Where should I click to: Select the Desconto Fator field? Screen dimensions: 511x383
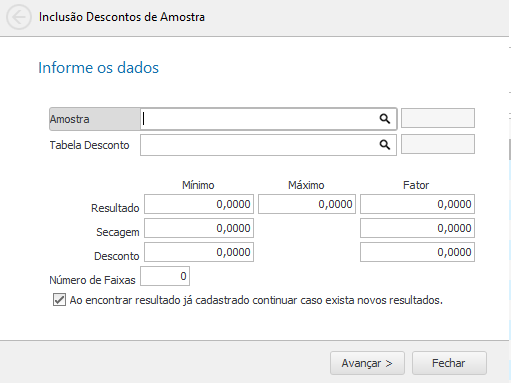(417, 252)
